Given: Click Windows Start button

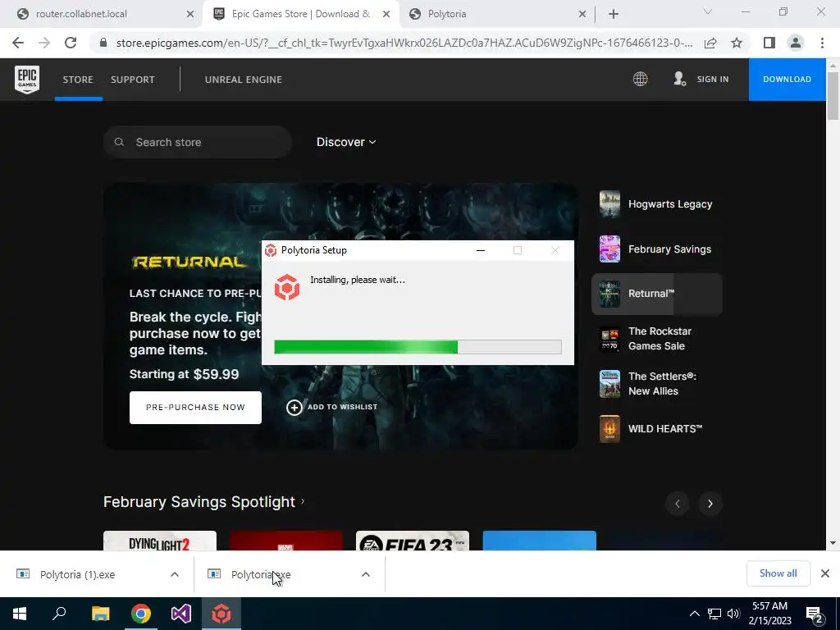Looking at the screenshot, I should [x=20, y=614].
